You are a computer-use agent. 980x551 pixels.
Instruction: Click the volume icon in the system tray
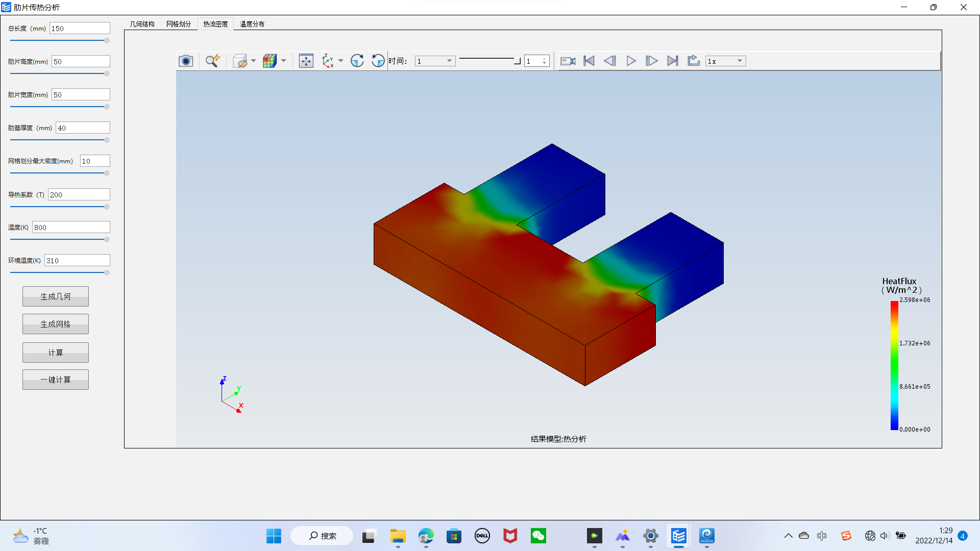(885, 536)
